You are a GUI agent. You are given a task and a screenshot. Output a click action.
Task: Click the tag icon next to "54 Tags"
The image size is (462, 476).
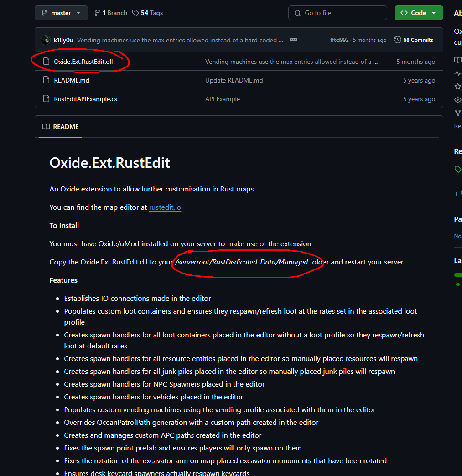(135, 13)
